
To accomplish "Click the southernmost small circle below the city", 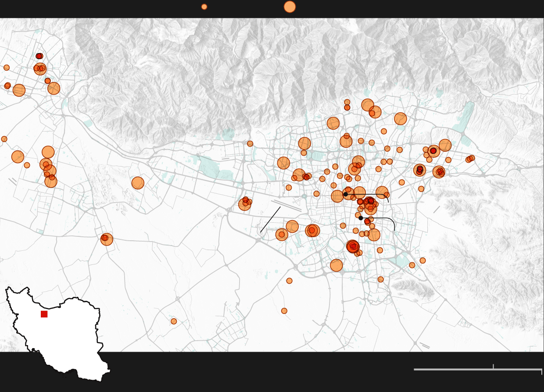I will pyautogui.click(x=284, y=311).
